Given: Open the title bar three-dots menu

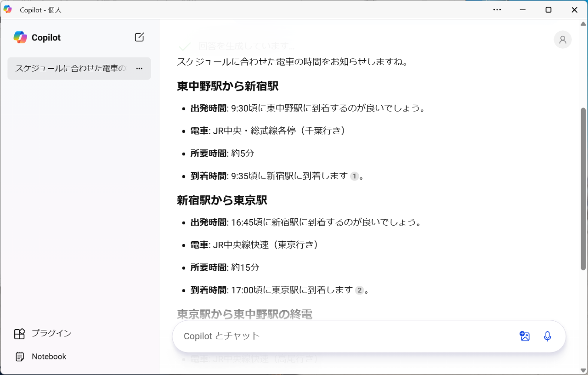Looking at the screenshot, I should [497, 10].
